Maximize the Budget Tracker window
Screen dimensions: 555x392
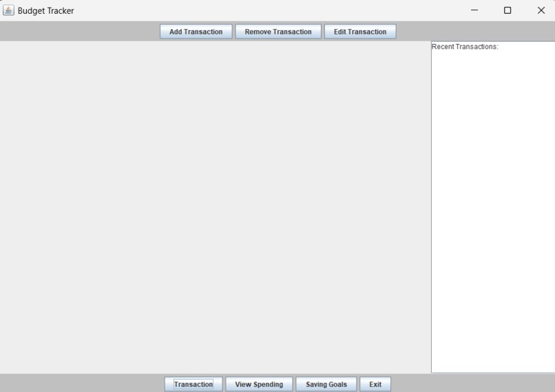[507, 10]
